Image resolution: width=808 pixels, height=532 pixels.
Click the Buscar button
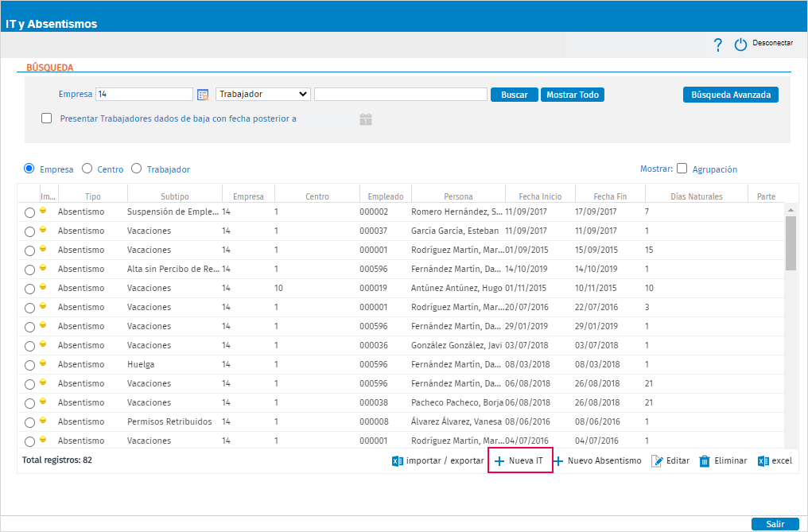point(515,95)
